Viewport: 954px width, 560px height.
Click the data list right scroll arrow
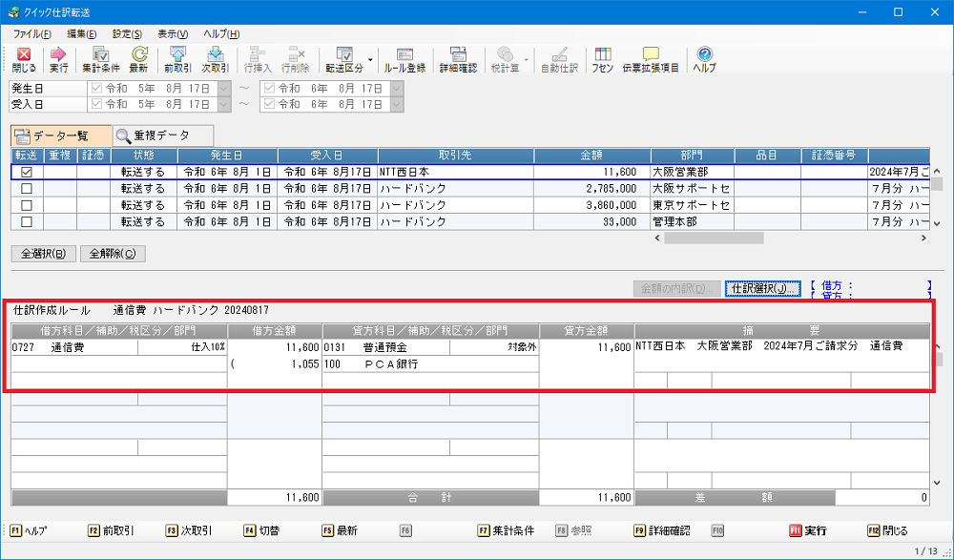pos(923,238)
